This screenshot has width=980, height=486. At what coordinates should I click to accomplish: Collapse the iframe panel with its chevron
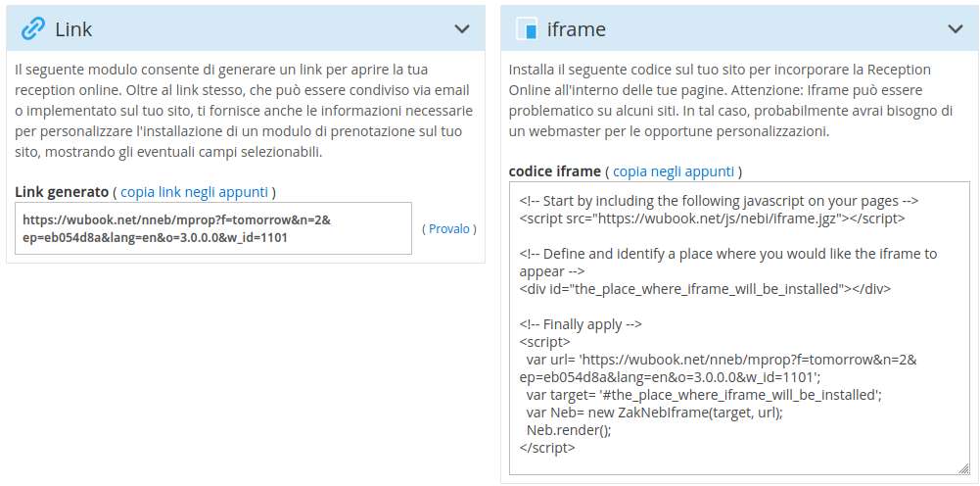[955, 28]
